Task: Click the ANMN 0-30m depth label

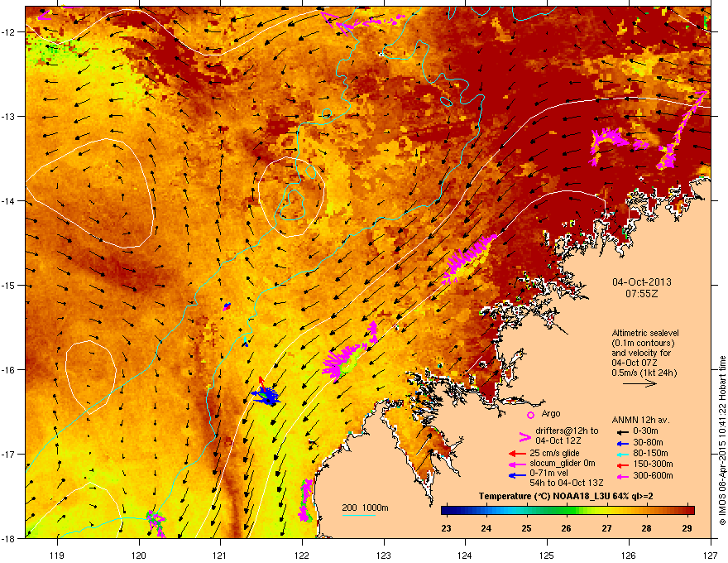Action: pyautogui.click(x=645, y=431)
